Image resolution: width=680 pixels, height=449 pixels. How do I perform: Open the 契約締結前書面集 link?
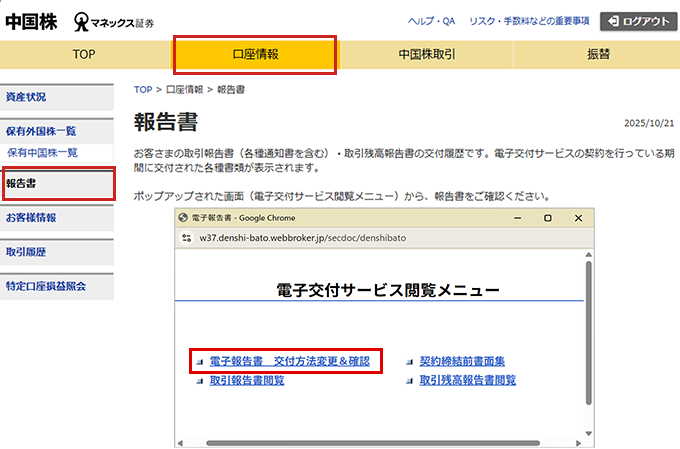pyautogui.click(x=462, y=361)
